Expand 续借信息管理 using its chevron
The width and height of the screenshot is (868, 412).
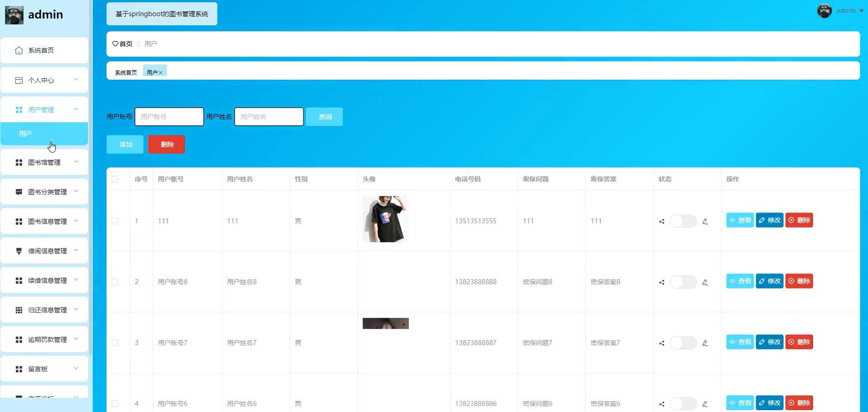click(x=76, y=280)
